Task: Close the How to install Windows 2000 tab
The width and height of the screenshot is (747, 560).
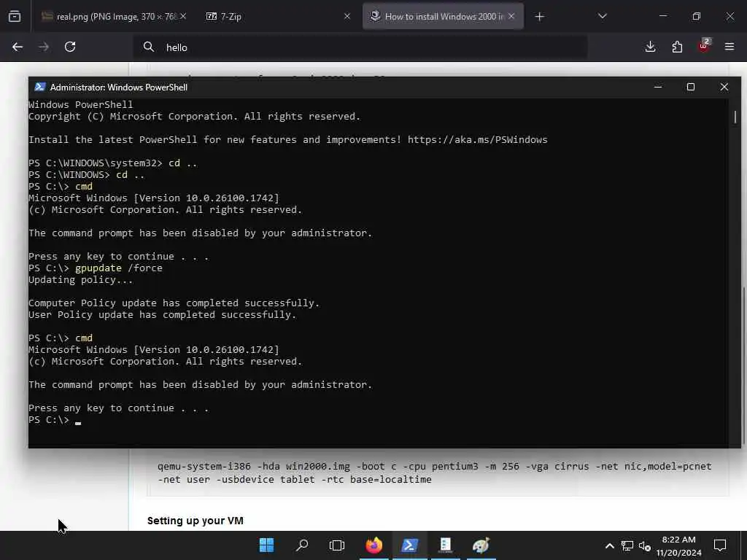Action: [x=511, y=17]
